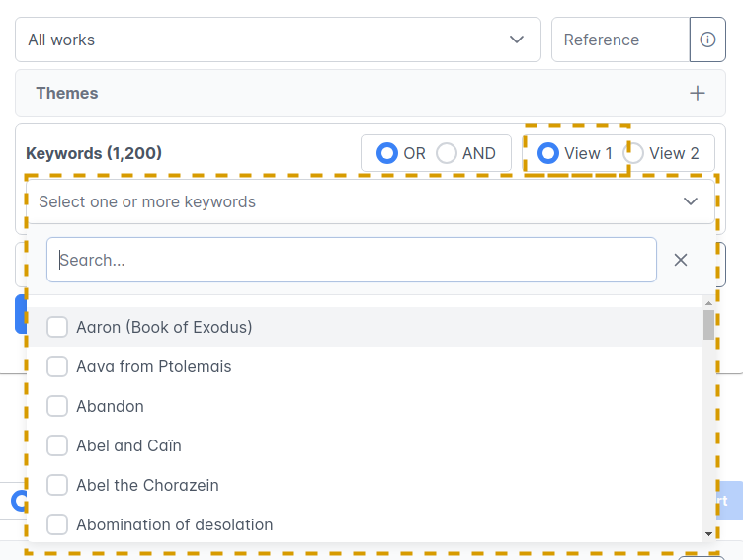
Task: Check the Aava from Ptolemais checkbox
Action: point(57,366)
